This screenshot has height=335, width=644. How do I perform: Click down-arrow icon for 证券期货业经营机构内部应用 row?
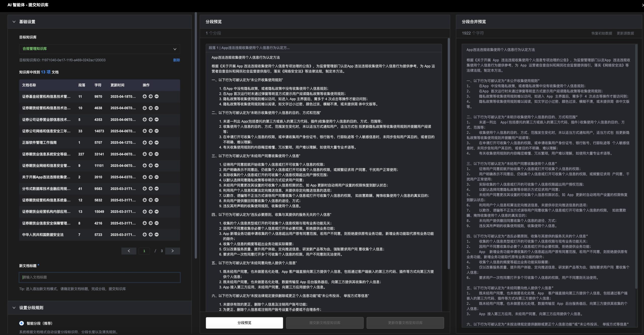click(x=145, y=211)
